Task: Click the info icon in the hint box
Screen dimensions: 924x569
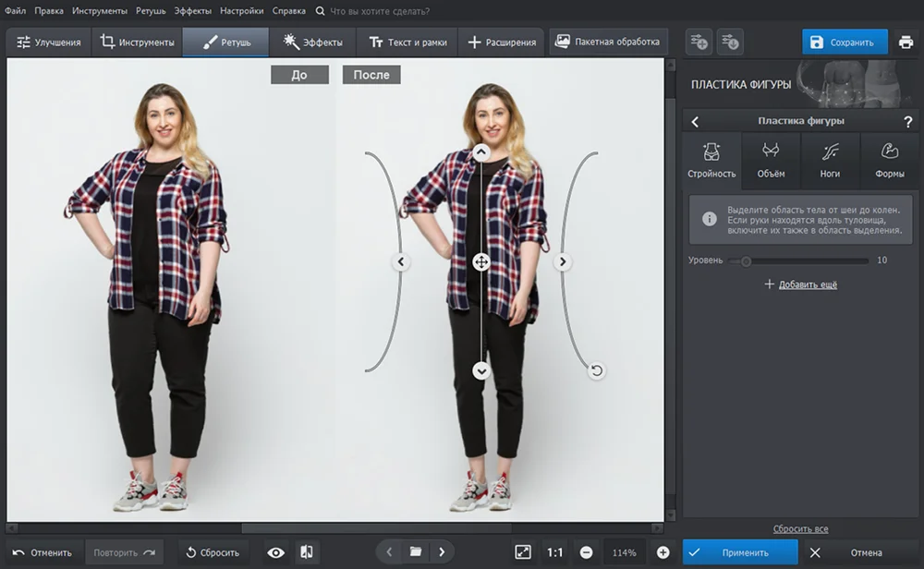Action: 710,219
